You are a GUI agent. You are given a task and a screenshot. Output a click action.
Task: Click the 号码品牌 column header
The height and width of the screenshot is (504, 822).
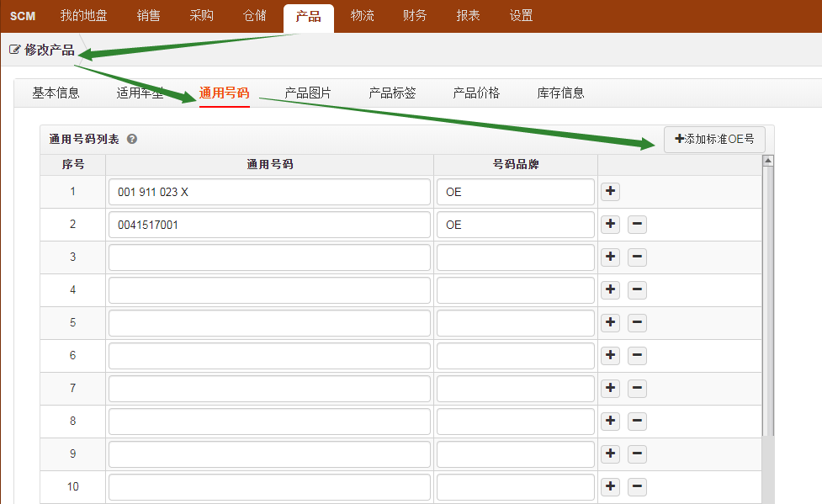(516, 164)
